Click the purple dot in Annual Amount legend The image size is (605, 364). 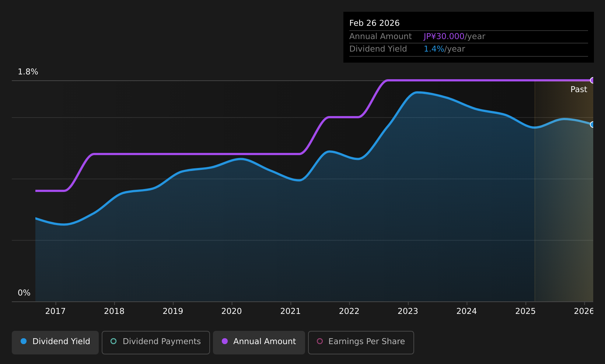(225, 341)
